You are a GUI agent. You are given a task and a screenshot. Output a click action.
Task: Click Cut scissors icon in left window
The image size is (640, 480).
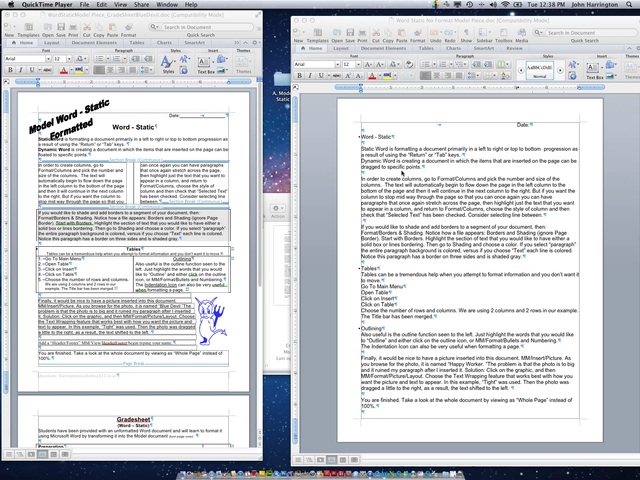[87, 27]
